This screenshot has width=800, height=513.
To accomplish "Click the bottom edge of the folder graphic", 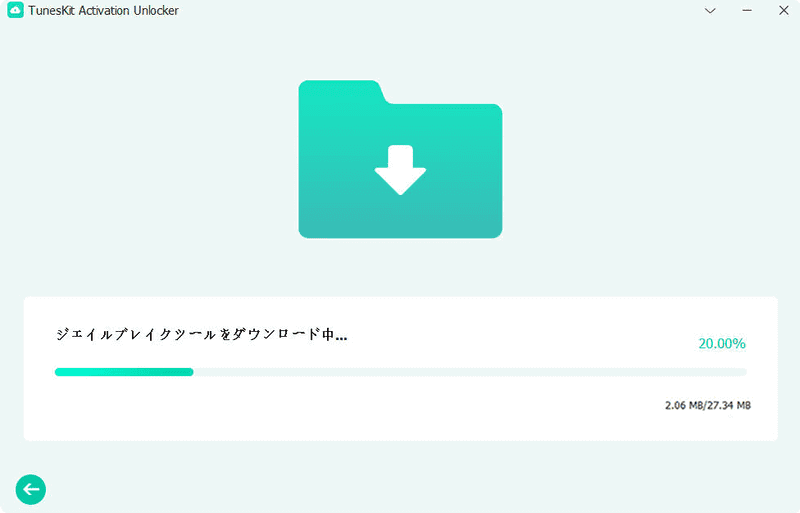I will [x=401, y=235].
